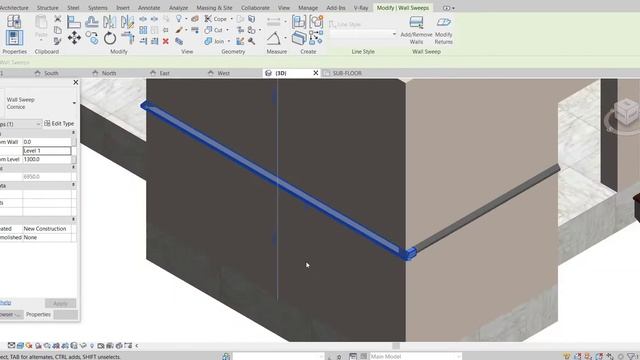
Task: Switch to the SUB-FLOOR view tab
Action: click(x=347, y=73)
